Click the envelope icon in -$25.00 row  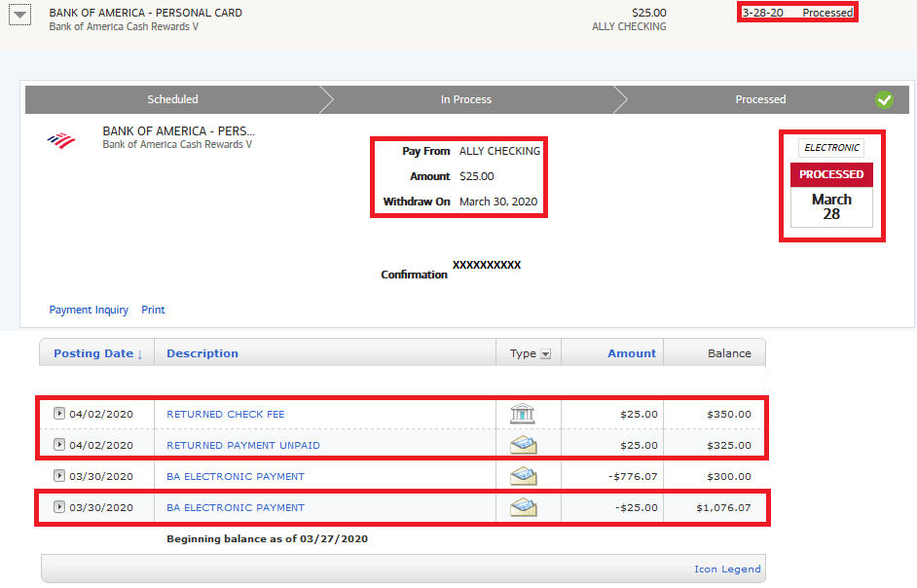coord(524,507)
